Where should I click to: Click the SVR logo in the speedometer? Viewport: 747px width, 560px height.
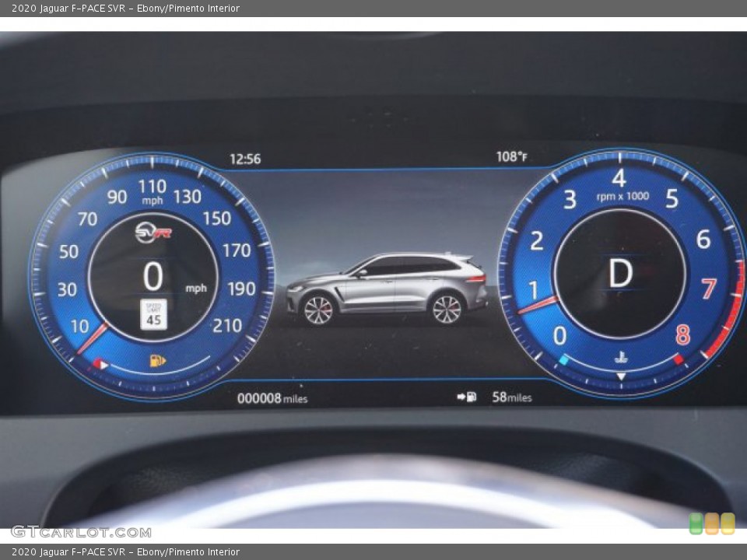(x=153, y=233)
